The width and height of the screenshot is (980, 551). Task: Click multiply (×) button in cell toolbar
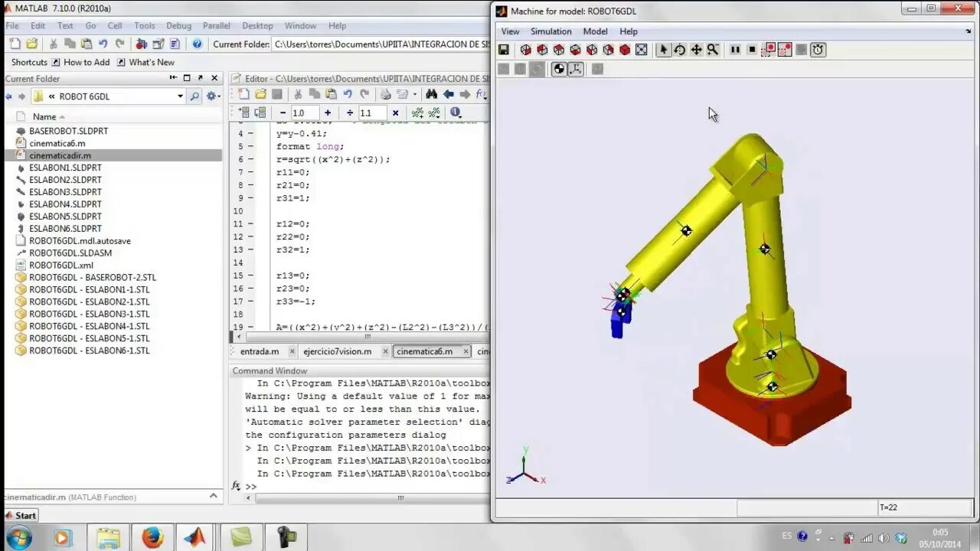pyautogui.click(x=395, y=113)
